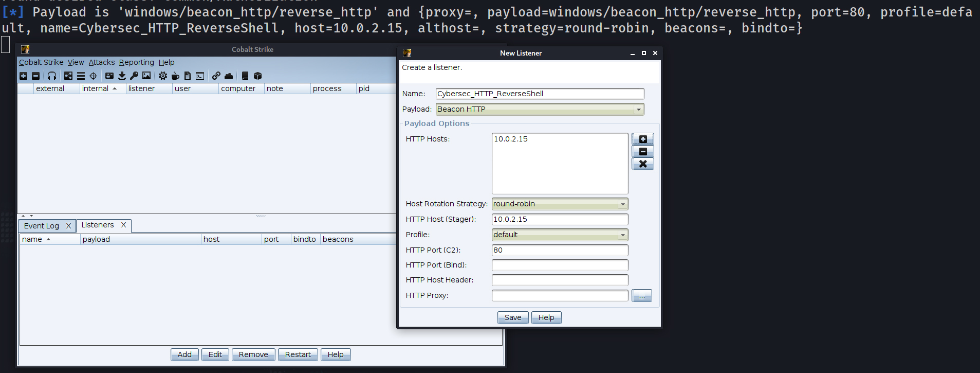The image size is (980, 373).
Task: Open the cloud web server icon
Action: pyautogui.click(x=229, y=76)
